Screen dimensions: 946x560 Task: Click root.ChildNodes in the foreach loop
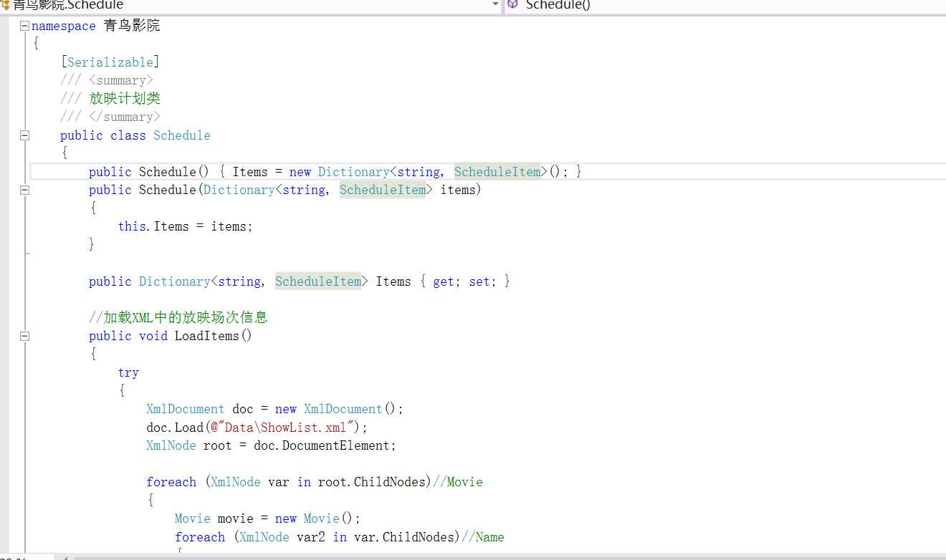(372, 482)
